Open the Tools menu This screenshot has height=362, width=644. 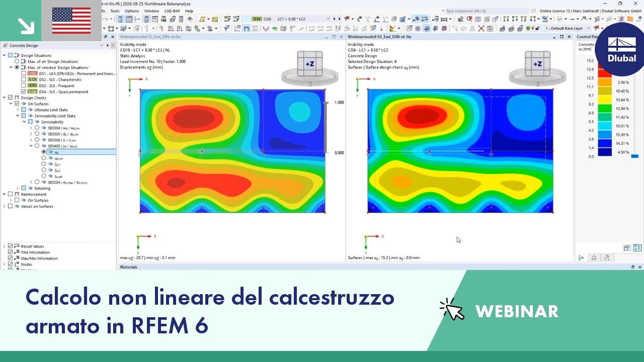[115, 11]
